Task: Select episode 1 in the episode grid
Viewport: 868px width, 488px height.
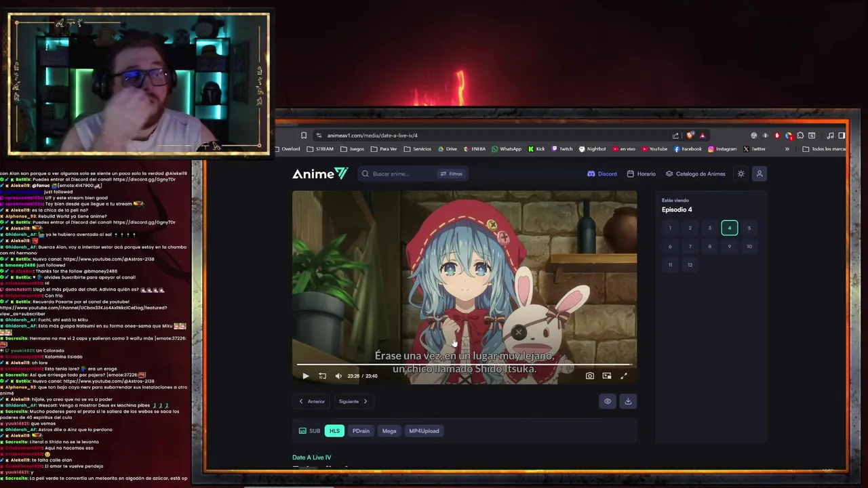Action: [x=670, y=228]
